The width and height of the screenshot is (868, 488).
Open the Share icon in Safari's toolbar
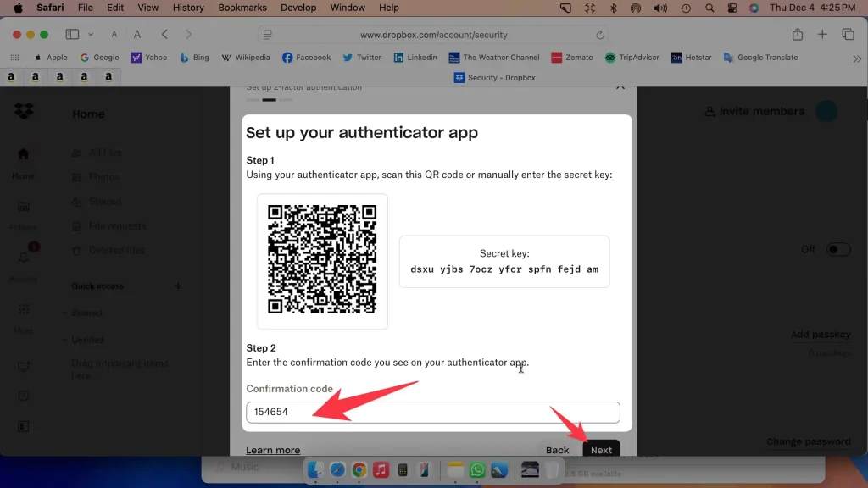[797, 34]
